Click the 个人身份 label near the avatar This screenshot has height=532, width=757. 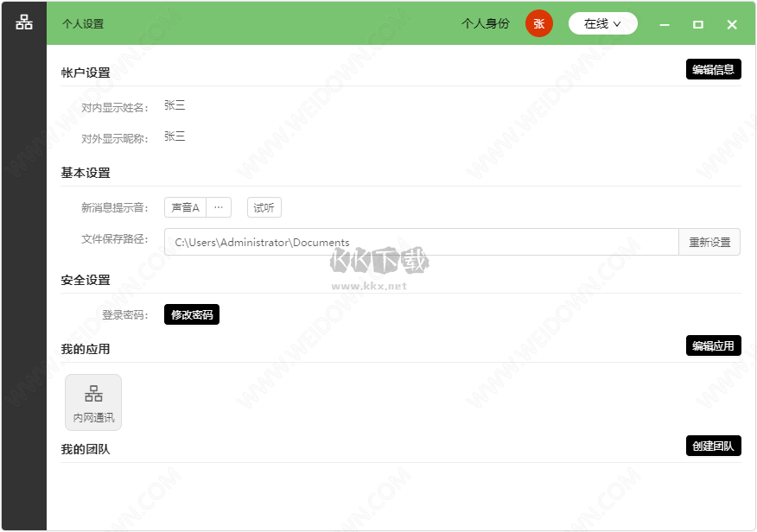tap(485, 23)
